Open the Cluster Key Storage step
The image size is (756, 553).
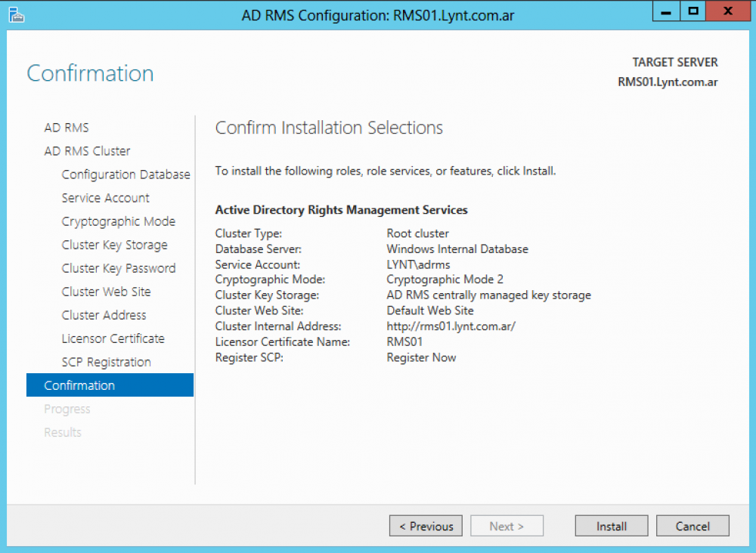(x=115, y=245)
